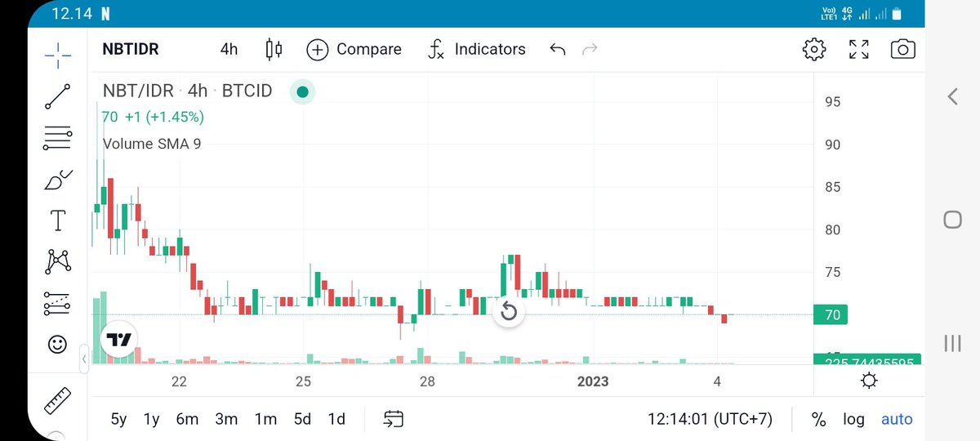This screenshot has width=980, height=441.
Task: Tap the Android back button
Action: [x=952, y=96]
